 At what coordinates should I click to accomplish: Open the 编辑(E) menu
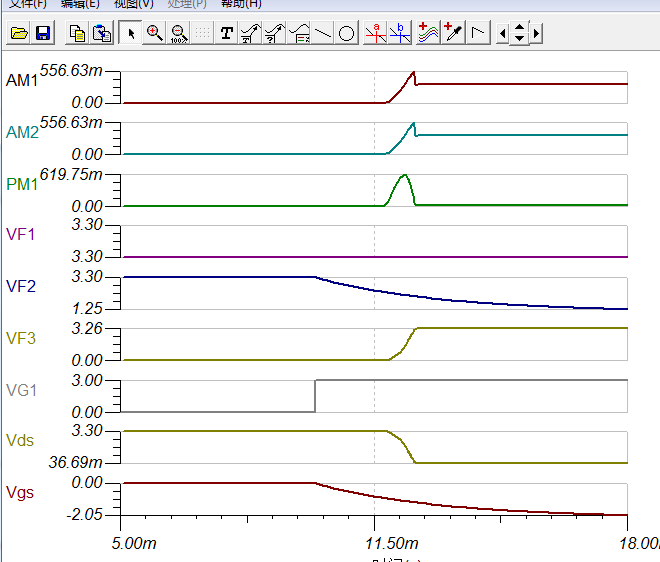pyautogui.click(x=80, y=4)
